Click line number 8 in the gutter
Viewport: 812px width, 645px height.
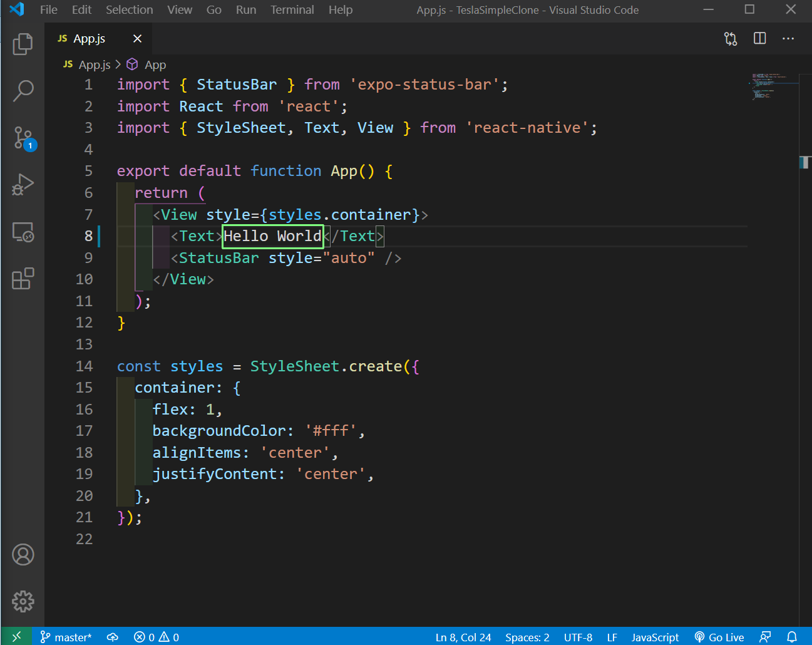88,236
